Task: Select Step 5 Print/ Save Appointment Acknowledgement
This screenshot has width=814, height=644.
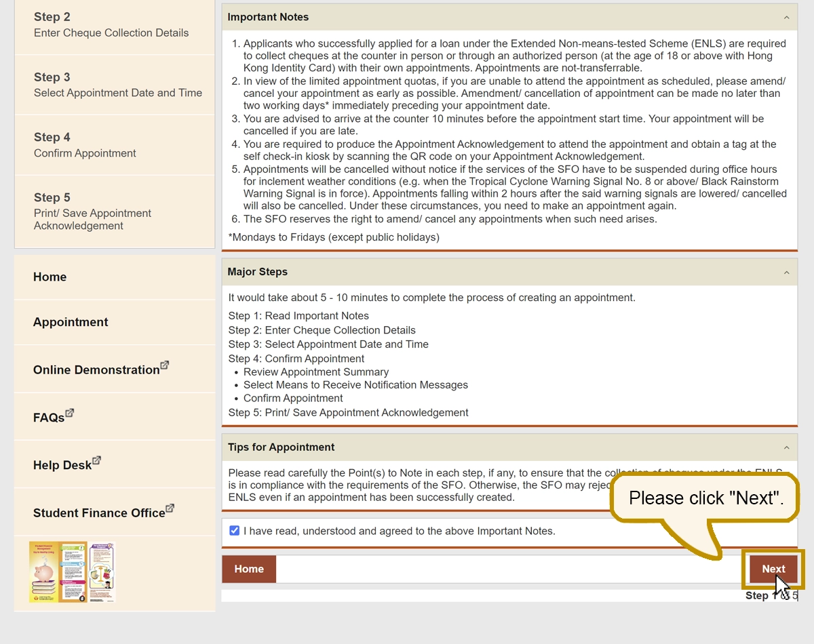Action: click(x=115, y=211)
